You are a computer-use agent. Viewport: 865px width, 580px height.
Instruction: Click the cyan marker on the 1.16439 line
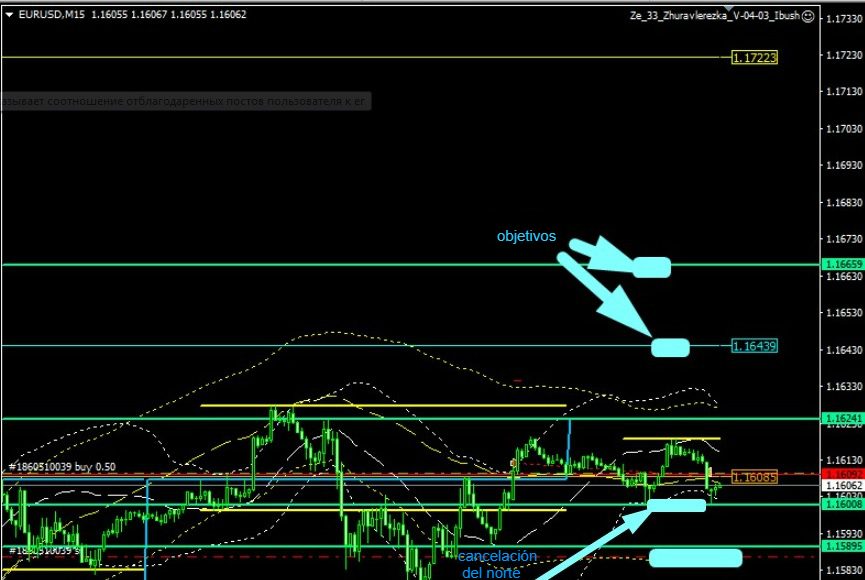coord(670,348)
